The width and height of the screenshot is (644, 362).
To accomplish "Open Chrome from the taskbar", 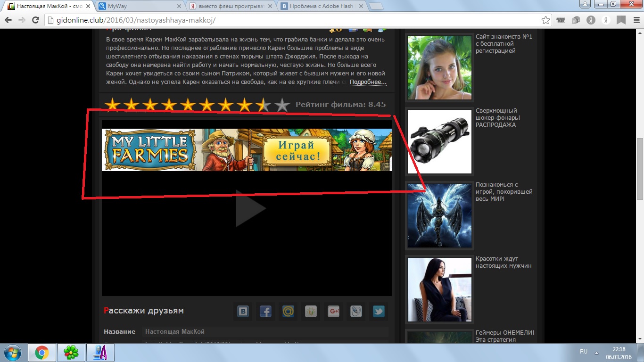I will point(41,353).
